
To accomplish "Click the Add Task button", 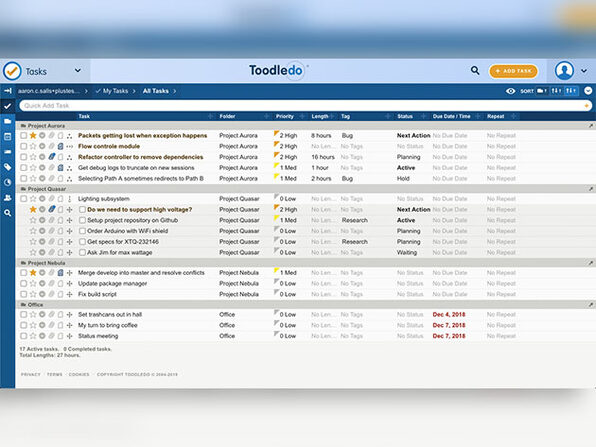I will coord(513,71).
